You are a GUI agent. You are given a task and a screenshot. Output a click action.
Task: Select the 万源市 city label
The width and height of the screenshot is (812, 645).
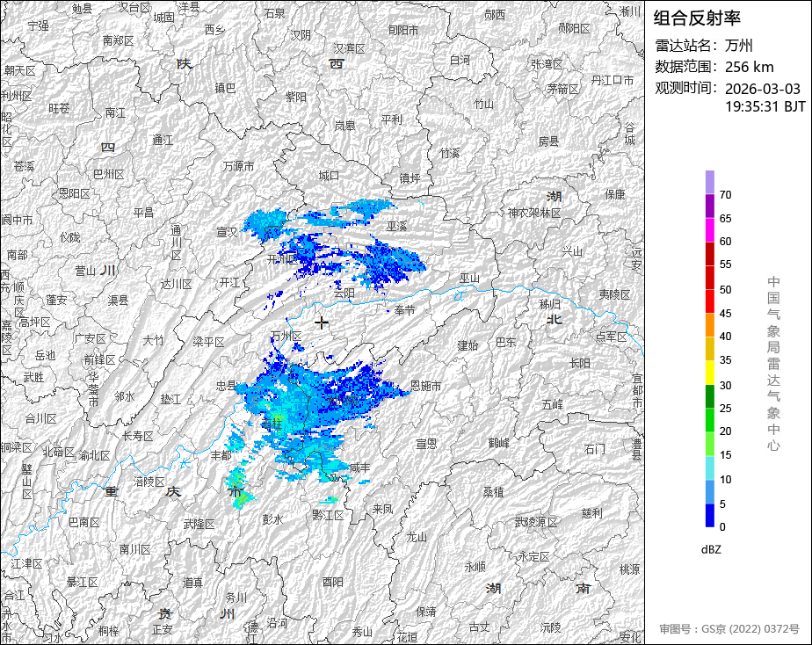pos(239,166)
